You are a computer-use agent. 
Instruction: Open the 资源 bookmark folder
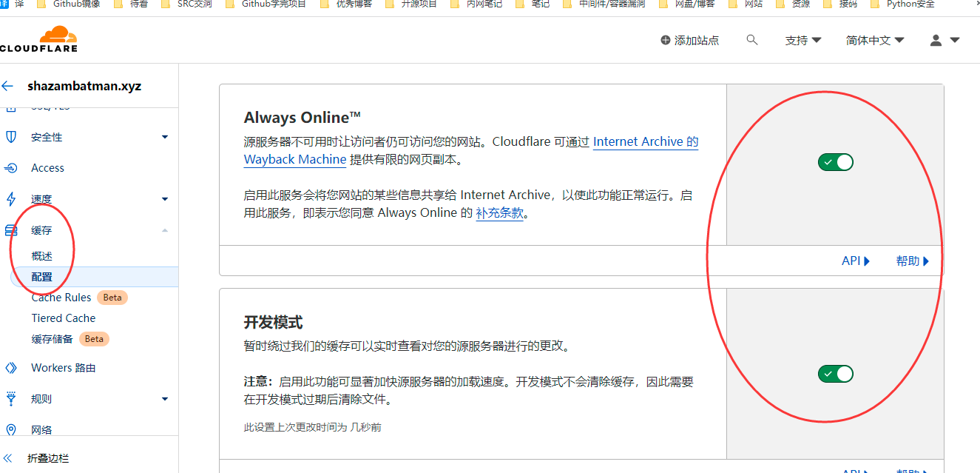point(793,4)
